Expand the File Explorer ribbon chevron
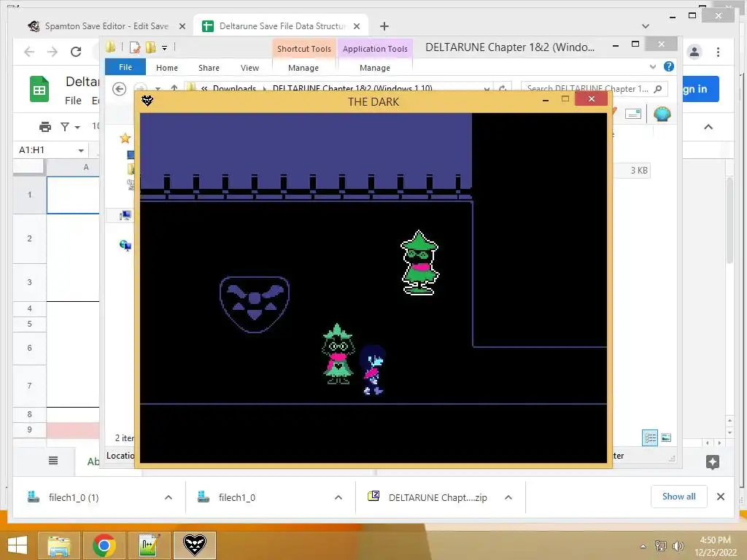This screenshot has width=747, height=560. pyautogui.click(x=653, y=66)
